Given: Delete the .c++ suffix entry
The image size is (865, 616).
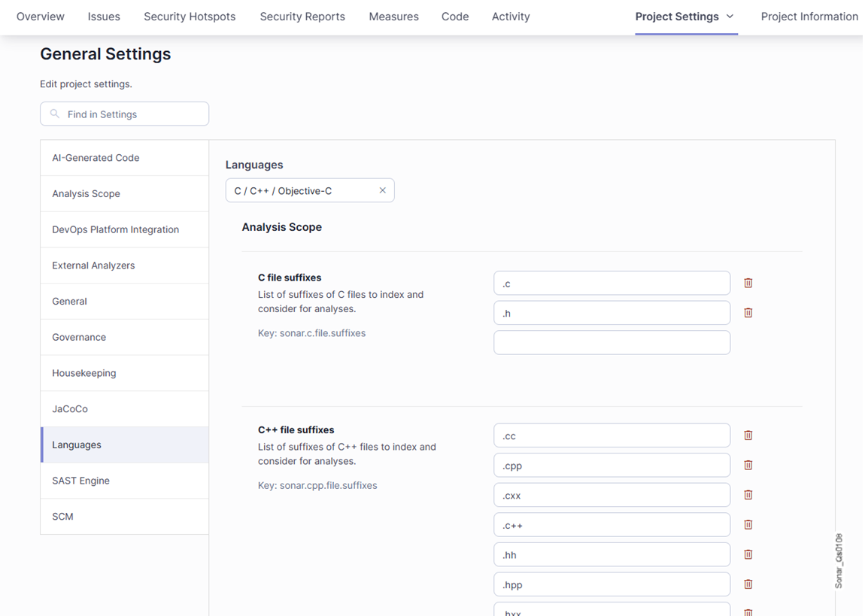Looking at the screenshot, I should [748, 524].
